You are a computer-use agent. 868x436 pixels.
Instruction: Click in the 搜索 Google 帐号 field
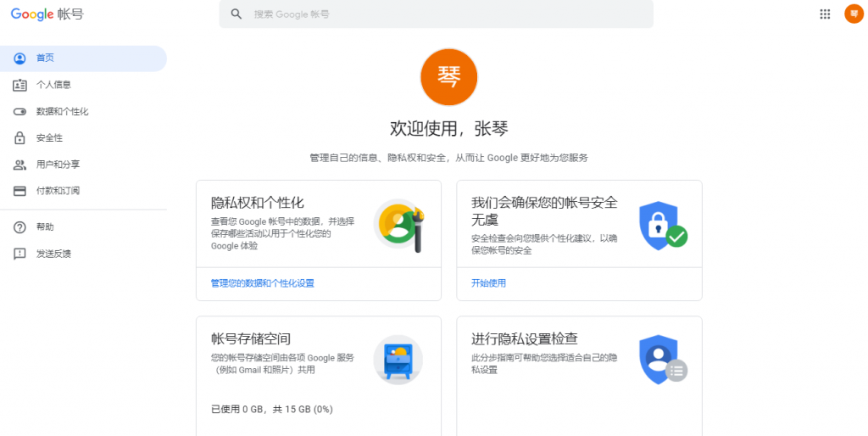pyautogui.click(x=437, y=14)
